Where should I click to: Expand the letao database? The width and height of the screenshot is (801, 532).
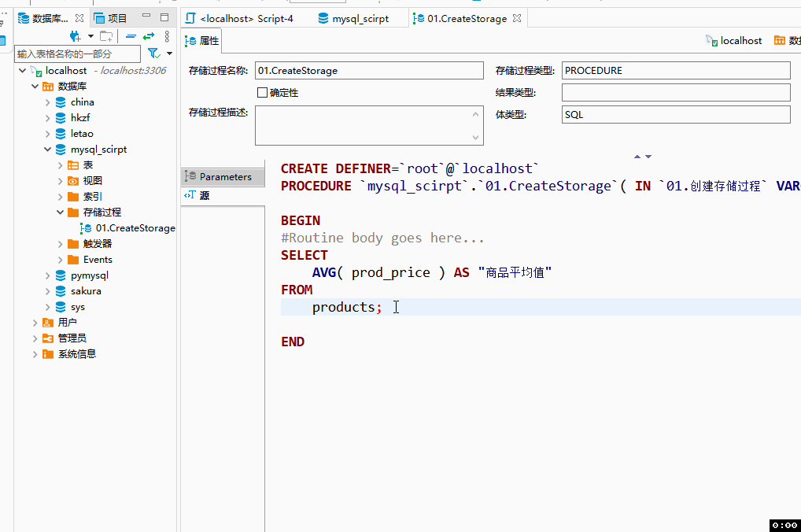click(x=47, y=134)
